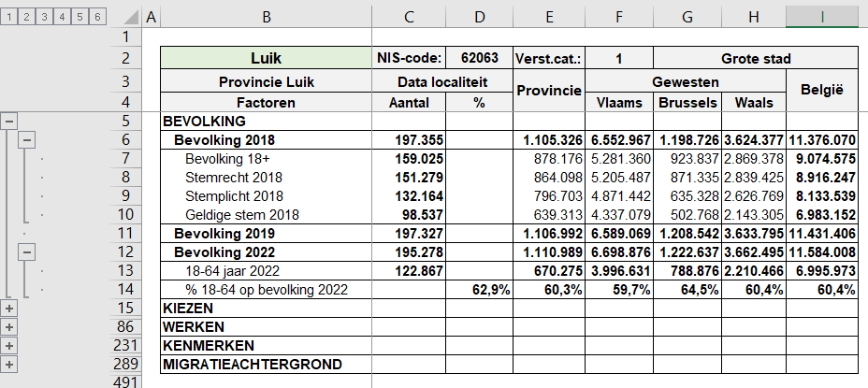Click the Vlaams header cell

tap(619, 103)
